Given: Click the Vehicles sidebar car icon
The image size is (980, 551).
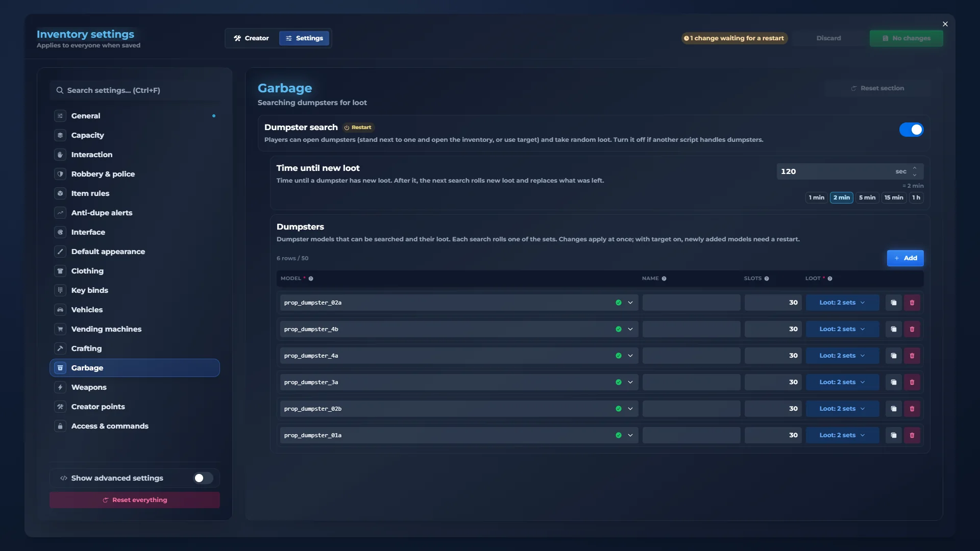Looking at the screenshot, I should [x=60, y=310].
